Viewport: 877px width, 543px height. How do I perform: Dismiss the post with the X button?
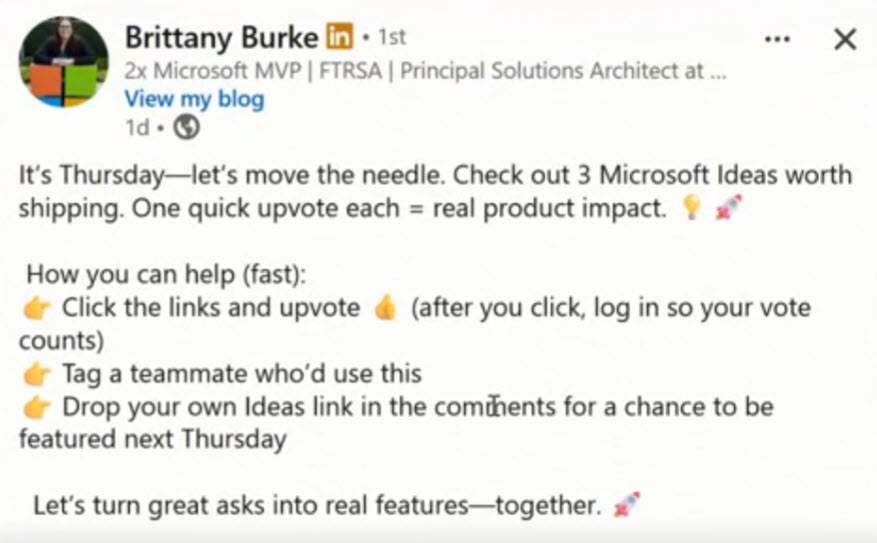[x=844, y=39]
